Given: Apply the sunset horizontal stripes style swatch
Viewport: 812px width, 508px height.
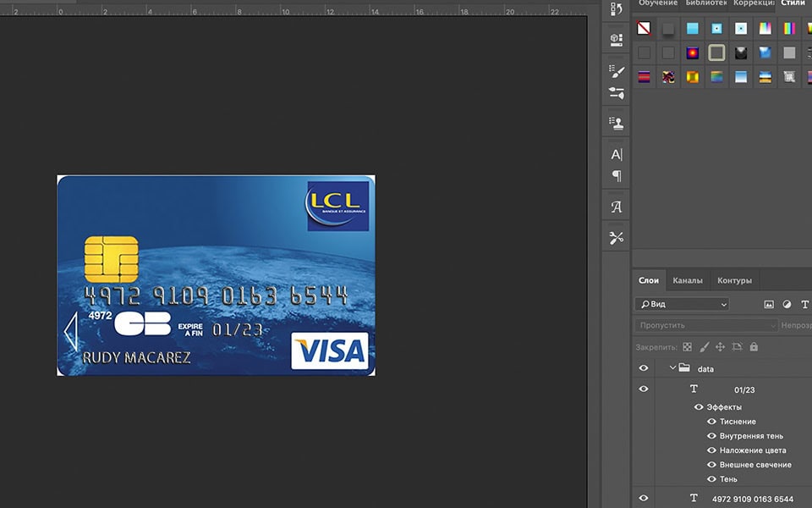Looking at the screenshot, I should (x=765, y=77).
